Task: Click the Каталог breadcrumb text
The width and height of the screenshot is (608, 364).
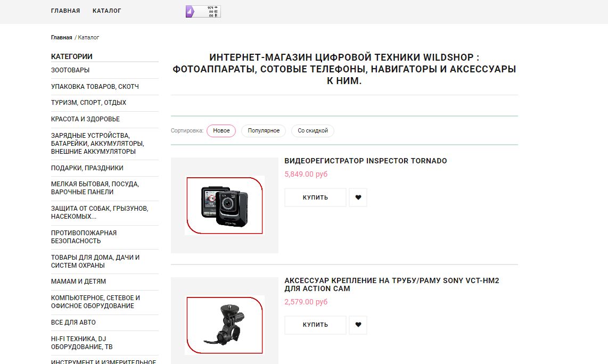Action: coord(88,38)
